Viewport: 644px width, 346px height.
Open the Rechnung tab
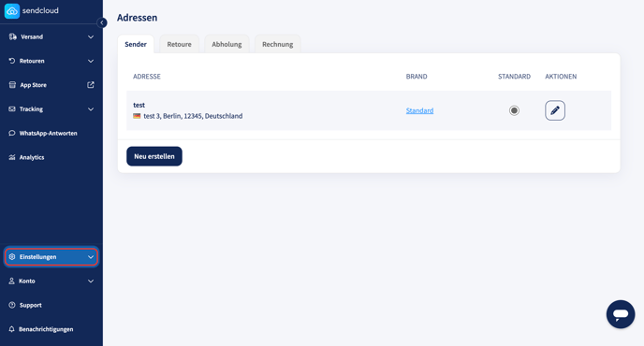point(278,44)
